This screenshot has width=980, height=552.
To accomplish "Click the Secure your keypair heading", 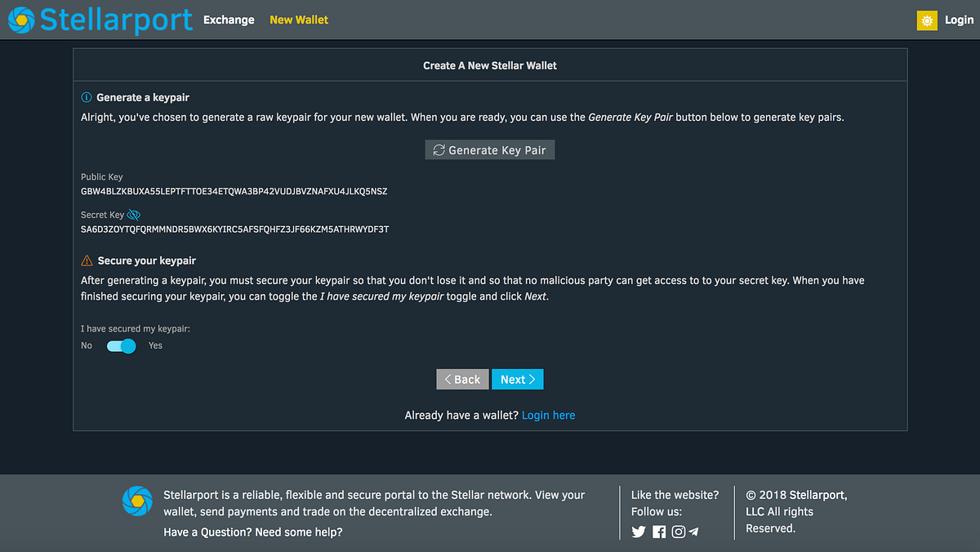I will [147, 260].
